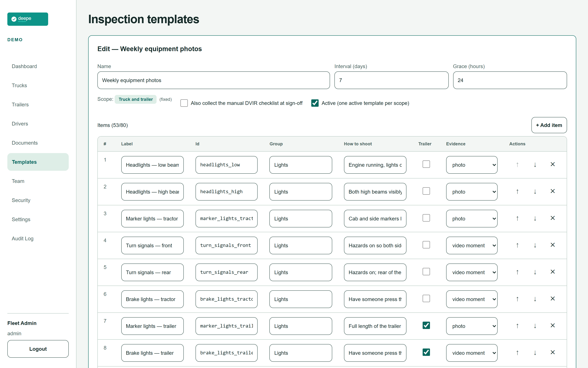Remove the headlights_high item
The image size is (588, 368).
coord(553,191)
